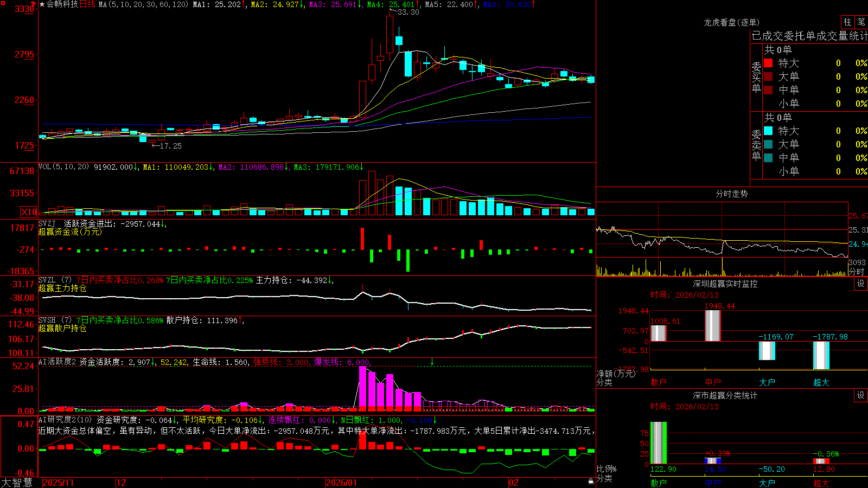
Task: Click the 17.25 low price marker
Action: (x=170, y=146)
